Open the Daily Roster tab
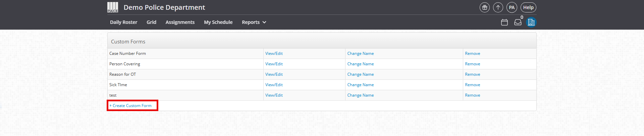The height and width of the screenshot is (136, 644). point(123,22)
